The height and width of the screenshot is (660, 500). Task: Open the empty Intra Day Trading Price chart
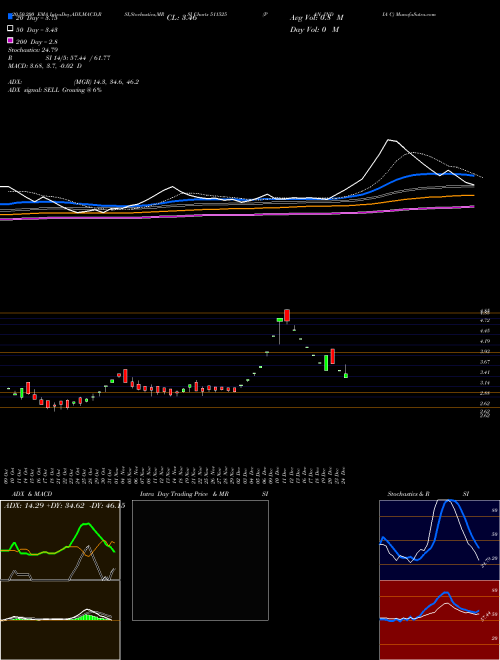coord(200,560)
